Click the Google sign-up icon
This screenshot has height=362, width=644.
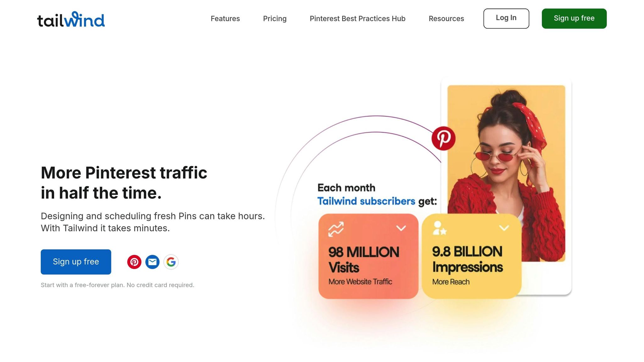pyautogui.click(x=171, y=262)
